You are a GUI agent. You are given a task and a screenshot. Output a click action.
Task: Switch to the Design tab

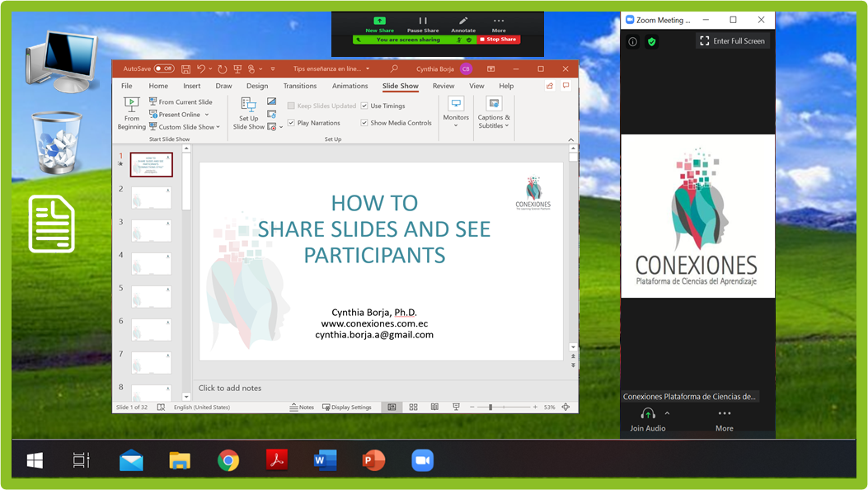(x=257, y=86)
